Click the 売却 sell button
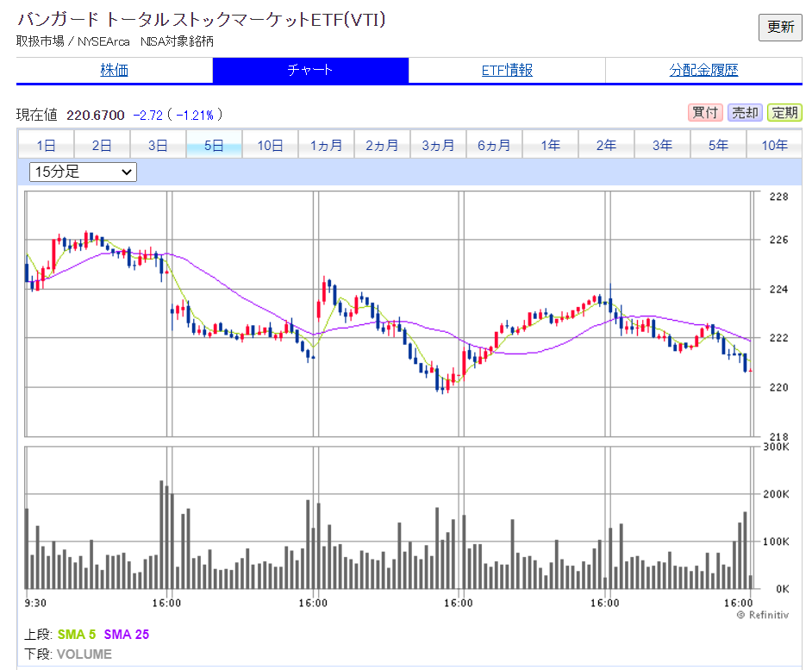812x670 pixels. coord(745,112)
